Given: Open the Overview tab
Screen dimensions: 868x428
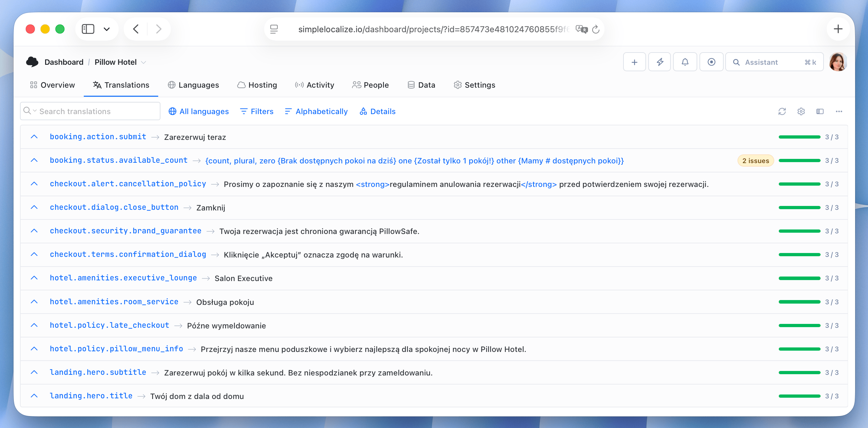Looking at the screenshot, I should 53,85.
